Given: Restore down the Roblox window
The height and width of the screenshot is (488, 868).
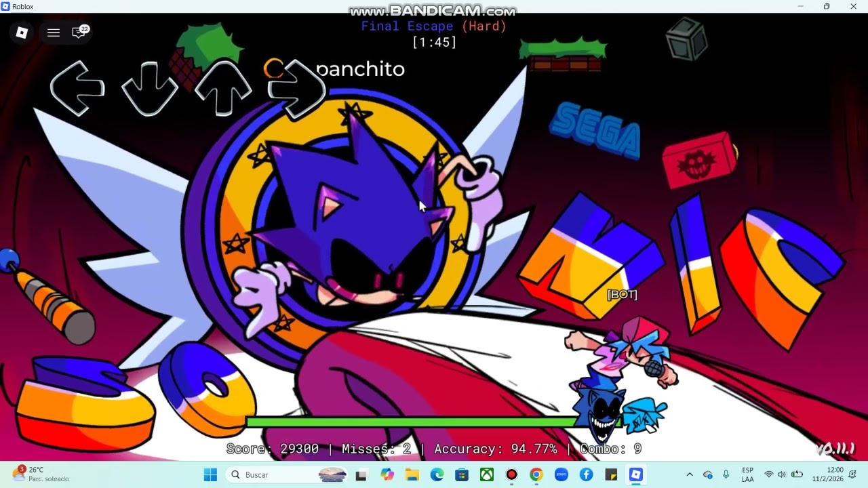Looking at the screenshot, I should point(827,7).
